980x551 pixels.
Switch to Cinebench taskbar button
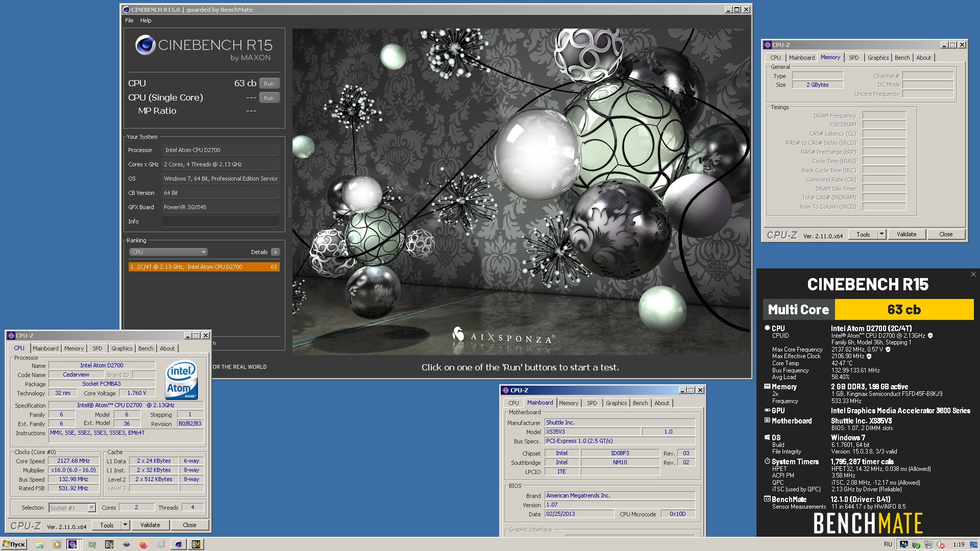pos(179,544)
